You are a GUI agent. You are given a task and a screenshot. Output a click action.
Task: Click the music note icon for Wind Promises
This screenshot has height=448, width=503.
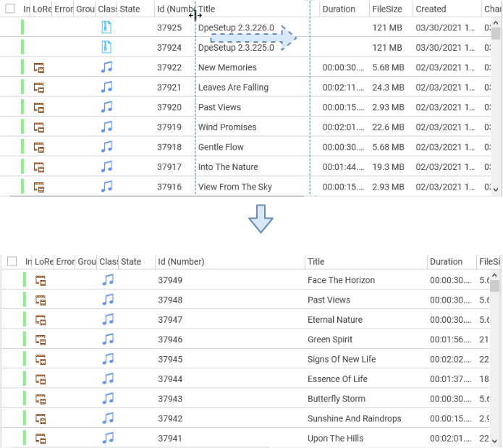click(x=107, y=127)
